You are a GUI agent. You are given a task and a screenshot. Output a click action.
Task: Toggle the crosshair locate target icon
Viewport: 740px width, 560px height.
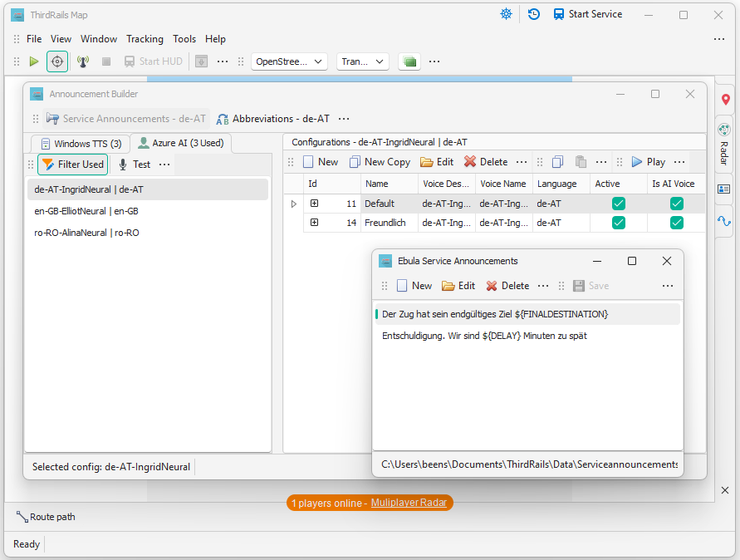coord(57,61)
